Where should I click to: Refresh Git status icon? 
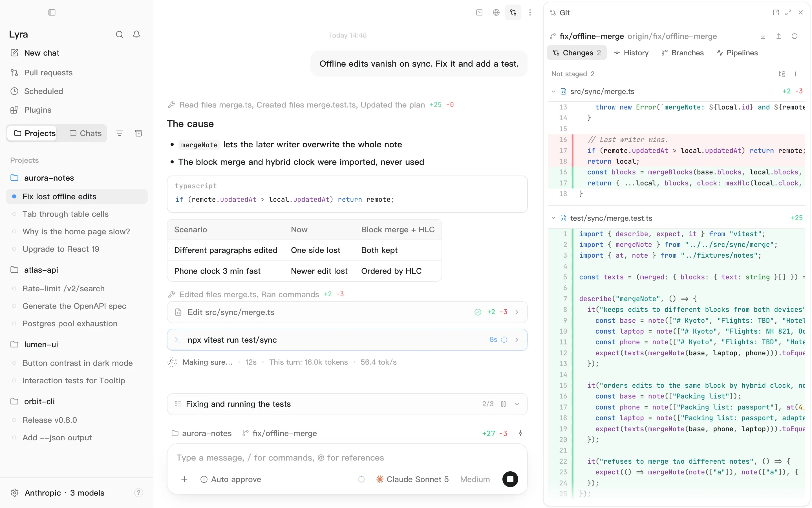click(x=794, y=36)
